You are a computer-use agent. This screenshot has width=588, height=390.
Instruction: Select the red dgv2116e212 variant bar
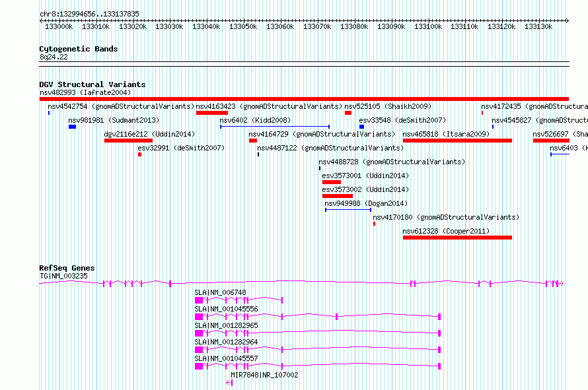(128, 141)
